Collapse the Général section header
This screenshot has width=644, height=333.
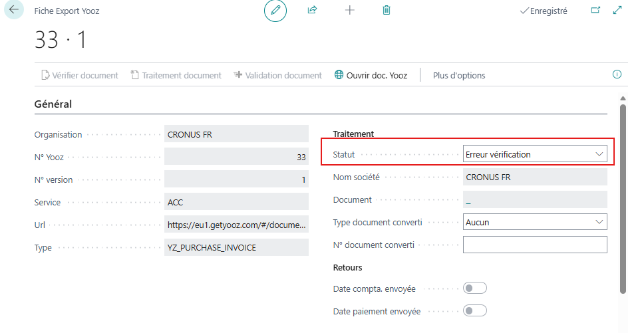(x=53, y=104)
